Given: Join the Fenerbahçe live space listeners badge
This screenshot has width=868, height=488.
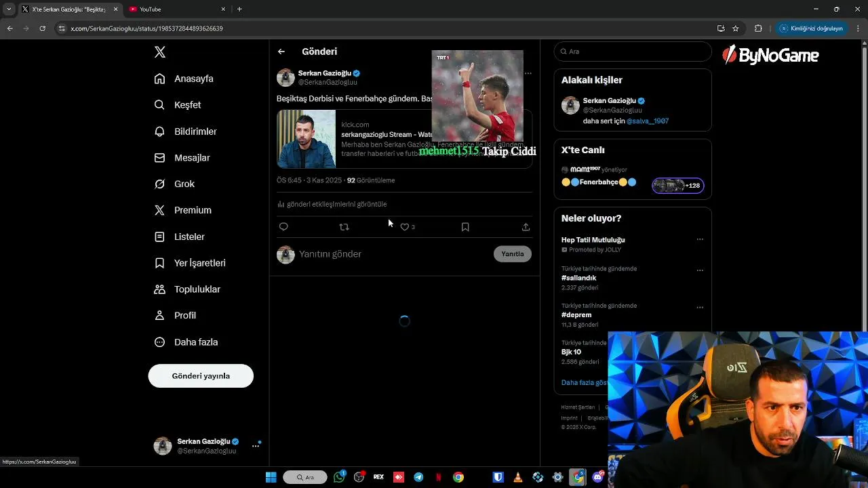Looking at the screenshot, I should 678,186.
